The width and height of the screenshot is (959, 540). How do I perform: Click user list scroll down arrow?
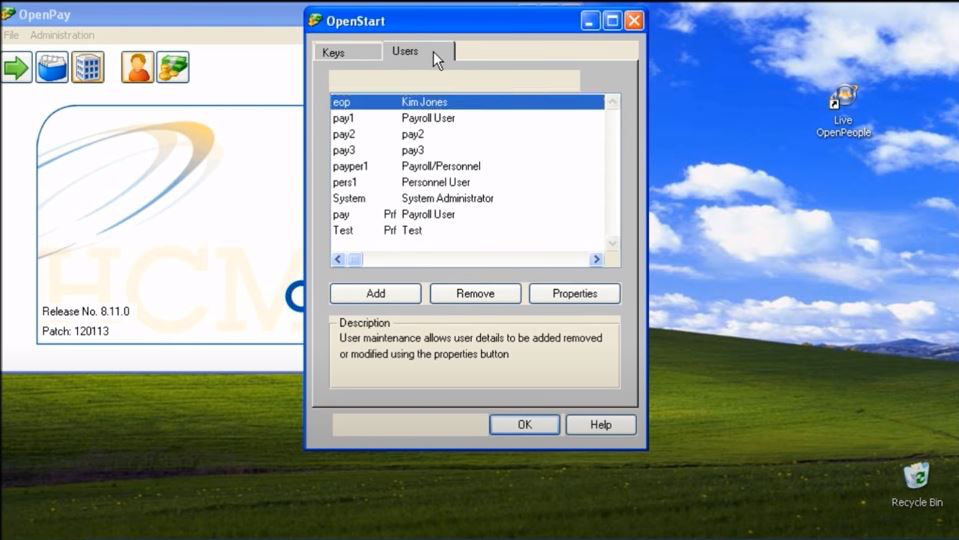point(612,243)
